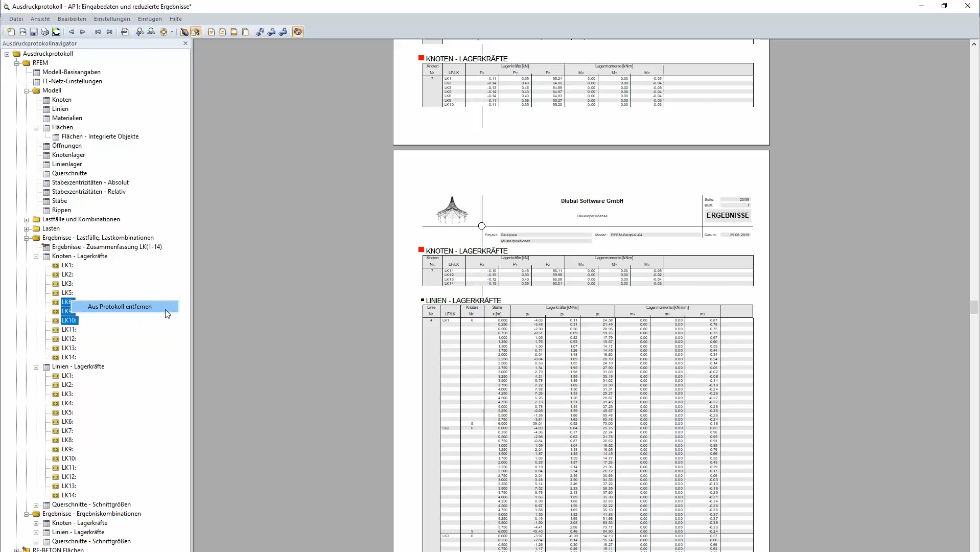Open the Einstellungen menu
The image size is (980, 552).
point(112,19)
